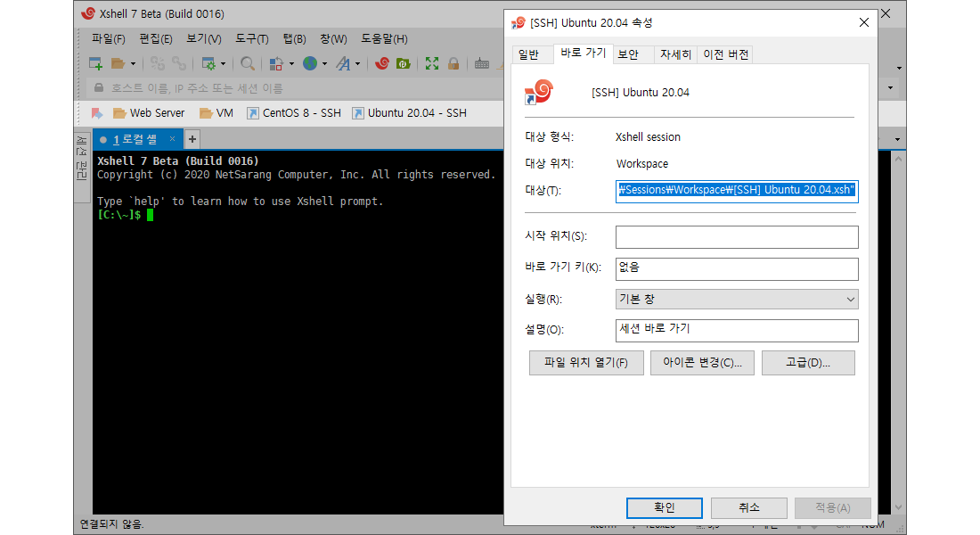Click the Encoding globe icon

pos(310,63)
